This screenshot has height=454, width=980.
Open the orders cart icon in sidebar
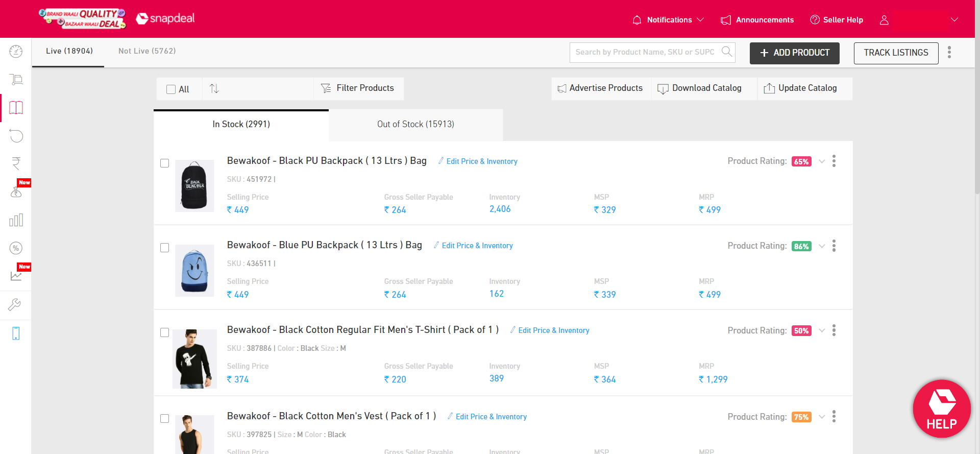(x=16, y=80)
